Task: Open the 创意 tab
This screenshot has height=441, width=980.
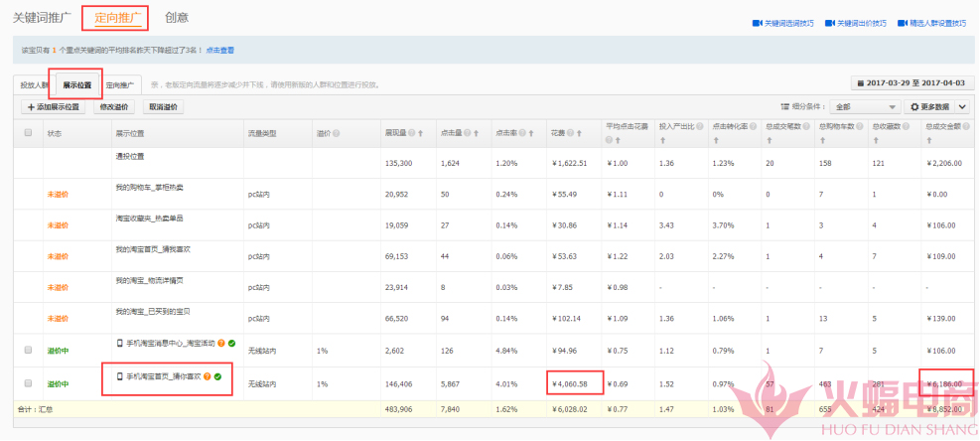Action: pyautogui.click(x=177, y=18)
